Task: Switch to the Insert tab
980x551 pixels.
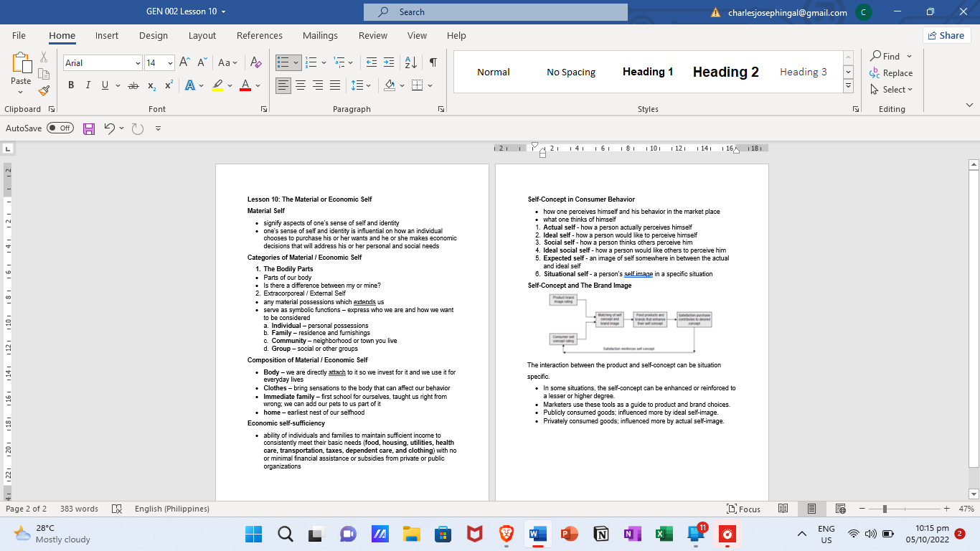Action: [107, 35]
